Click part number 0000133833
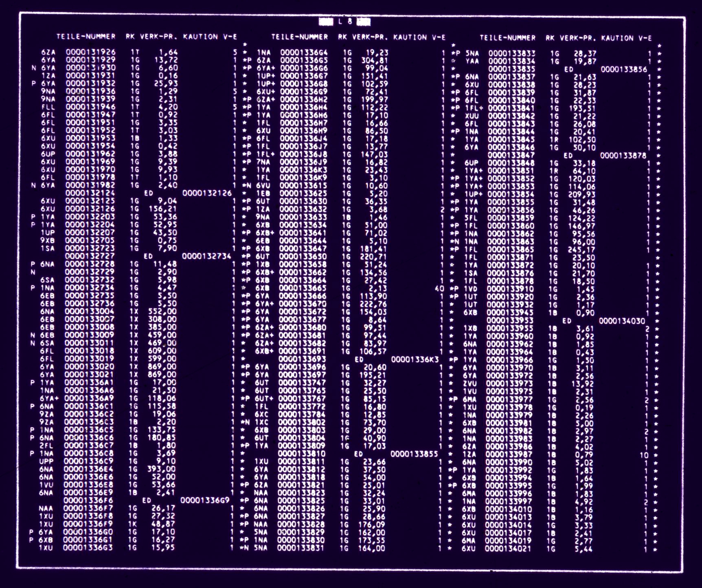Screen dimensions: 702x588 click(x=512, y=53)
